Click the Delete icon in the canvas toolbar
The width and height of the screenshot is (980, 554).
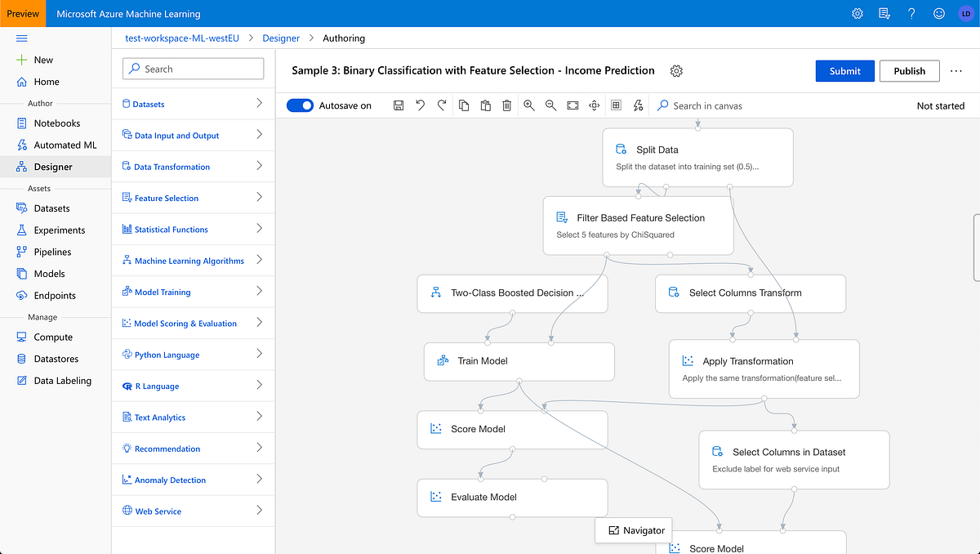(506, 105)
